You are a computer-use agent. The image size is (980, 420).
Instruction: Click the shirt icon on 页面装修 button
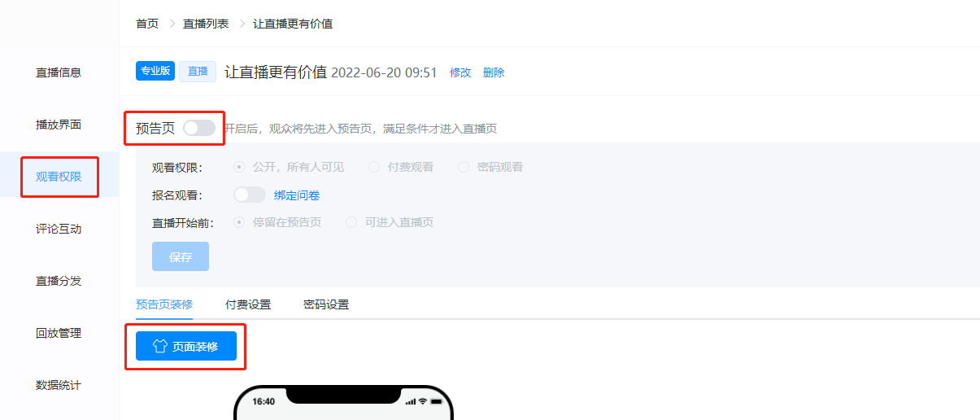click(x=160, y=346)
